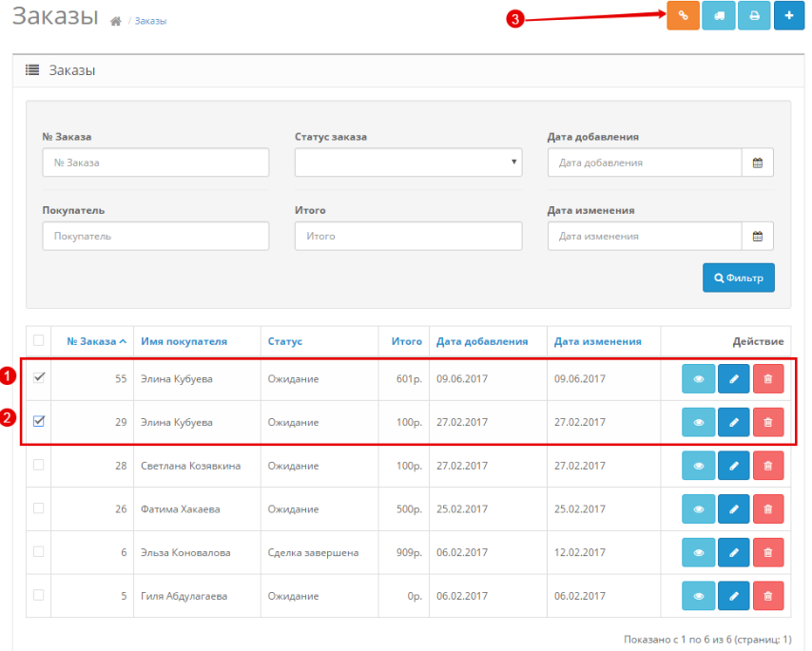Click the truck shipping list icon button

718,16
